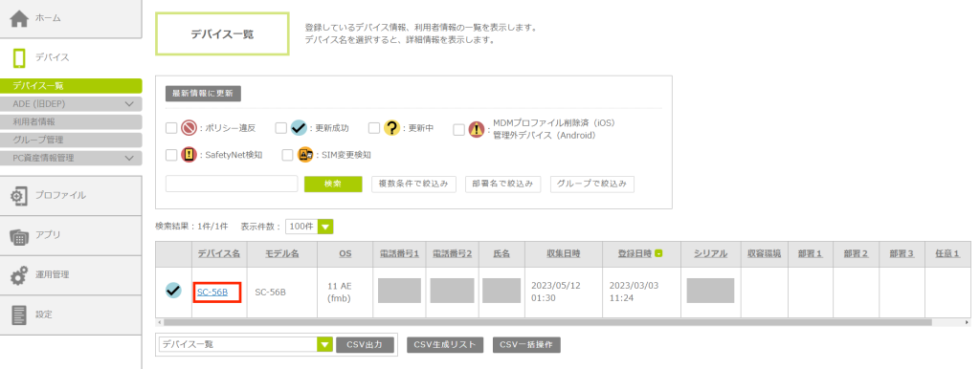The height and width of the screenshot is (369, 980).
Task: Open the settings document icon
Action: point(19,315)
